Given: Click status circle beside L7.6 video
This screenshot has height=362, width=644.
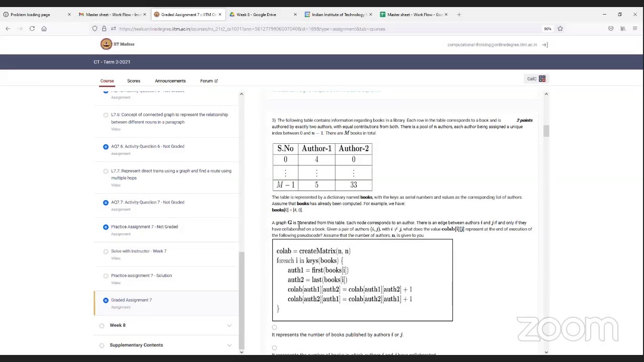Looking at the screenshot, I should (x=106, y=115).
